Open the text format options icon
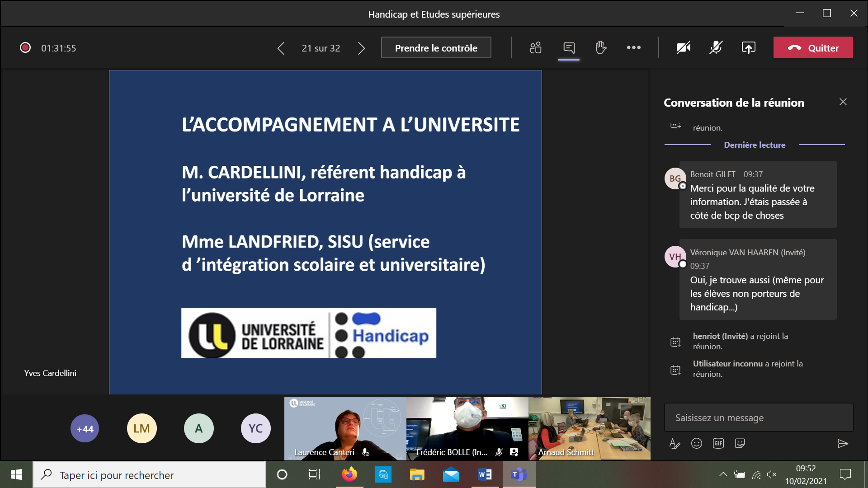The width and height of the screenshot is (868, 488). [x=675, y=444]
